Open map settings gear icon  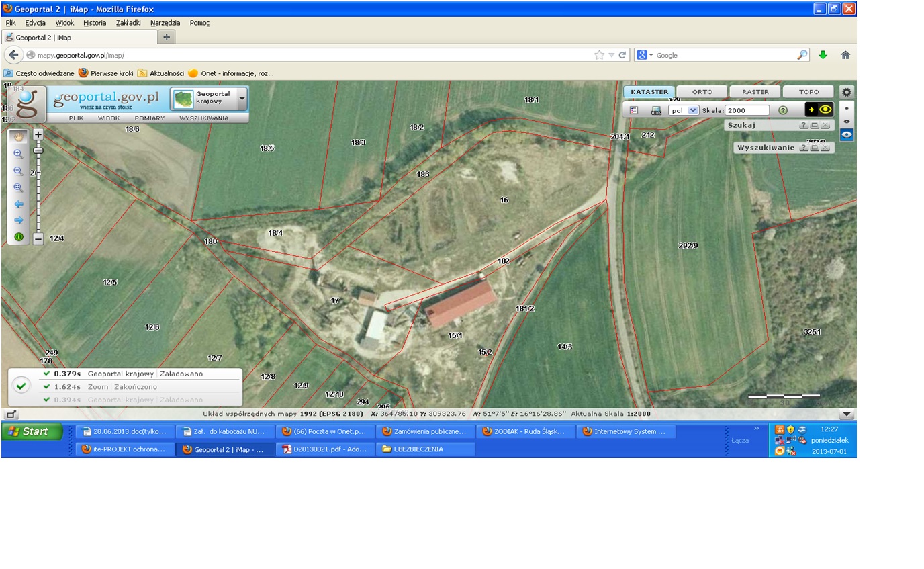847,93
